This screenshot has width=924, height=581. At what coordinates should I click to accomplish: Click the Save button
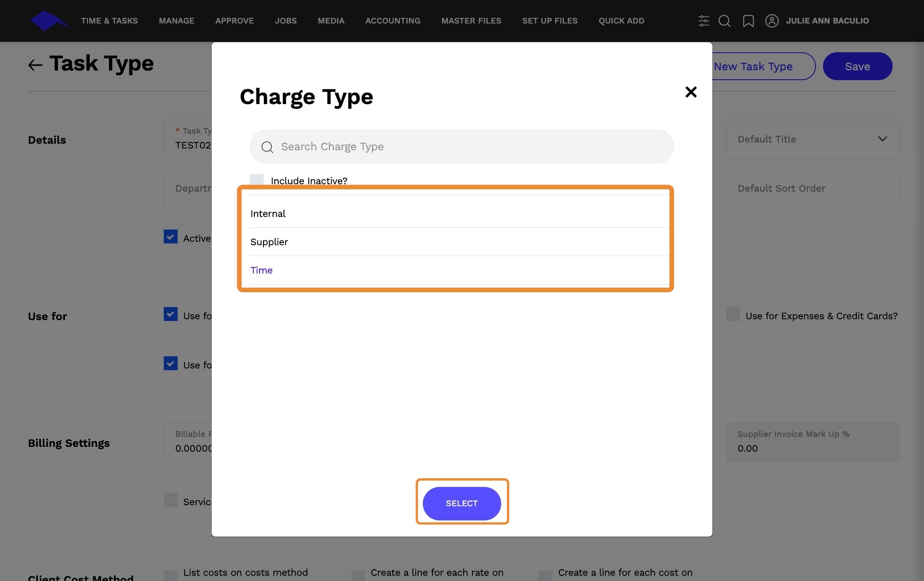(857, 66)
